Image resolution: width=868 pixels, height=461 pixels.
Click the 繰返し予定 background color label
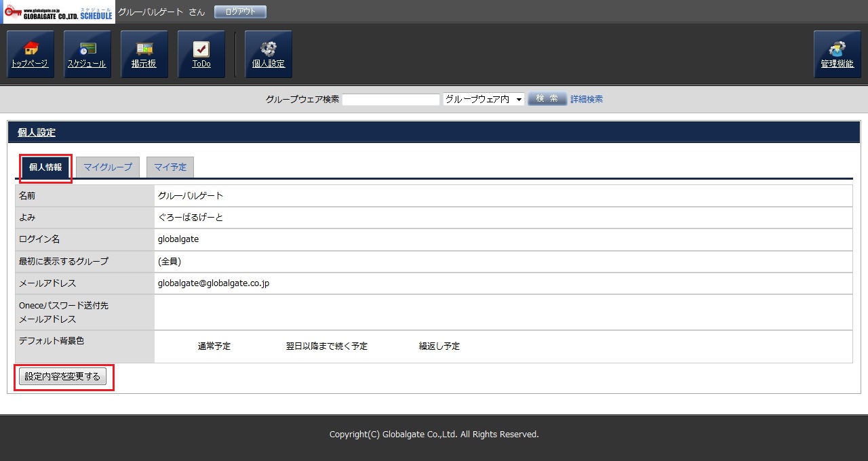pos(439,346)
